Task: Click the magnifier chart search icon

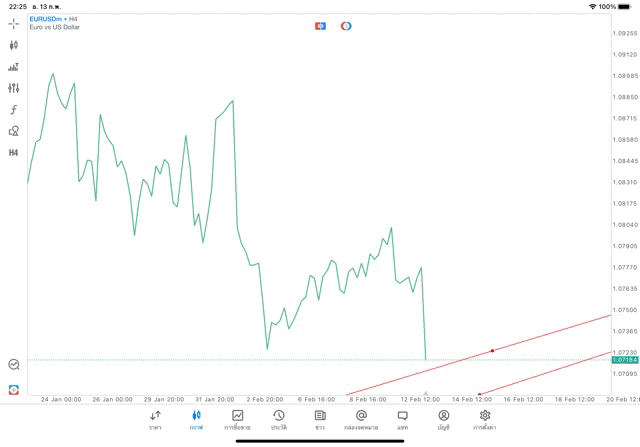Action: tap(14, 365)
